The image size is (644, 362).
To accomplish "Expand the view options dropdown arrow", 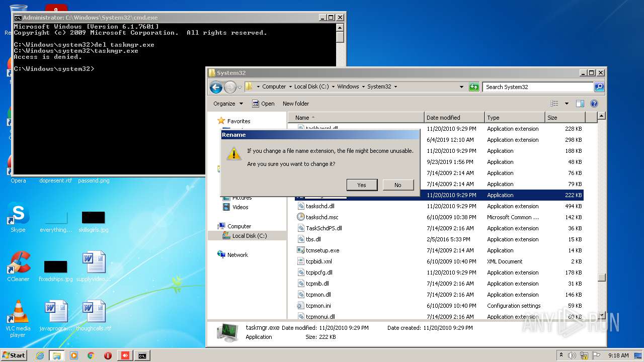I will (567, 104).
